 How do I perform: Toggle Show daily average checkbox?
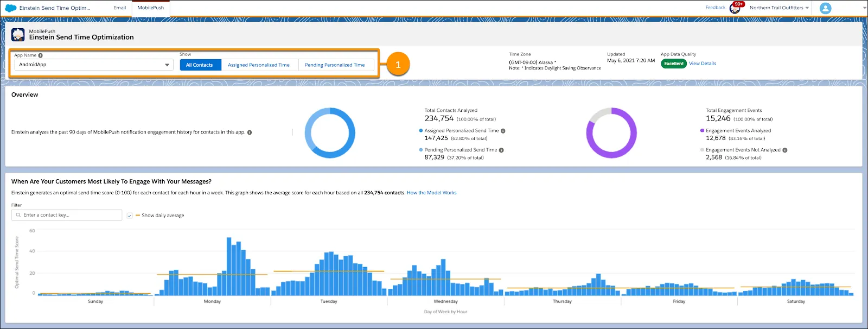130,216
